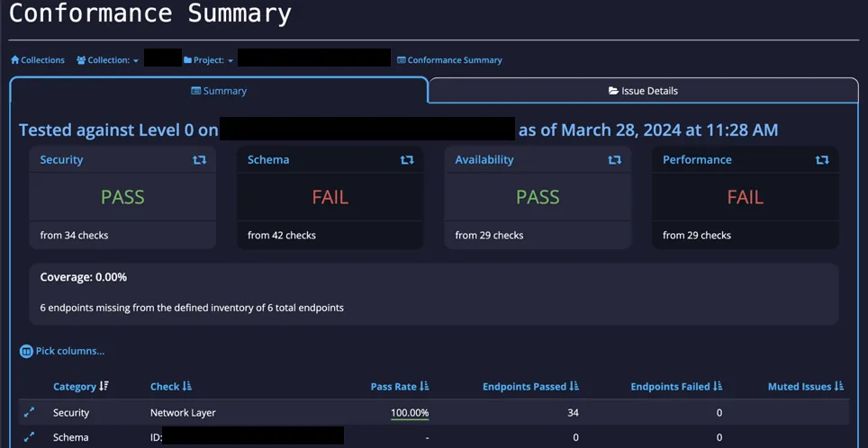
Task: Click the retest icon on Availability card
Action: pos(614,160)
